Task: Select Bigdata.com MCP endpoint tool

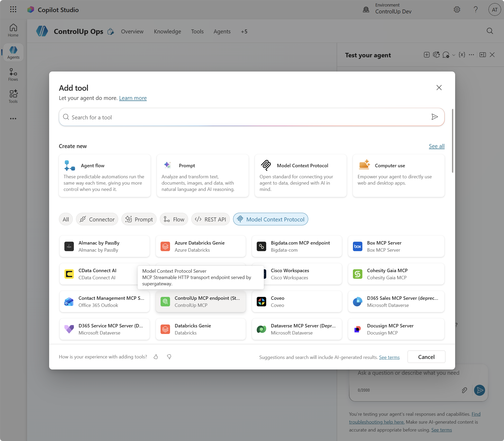Action: [x=297, y=246]
